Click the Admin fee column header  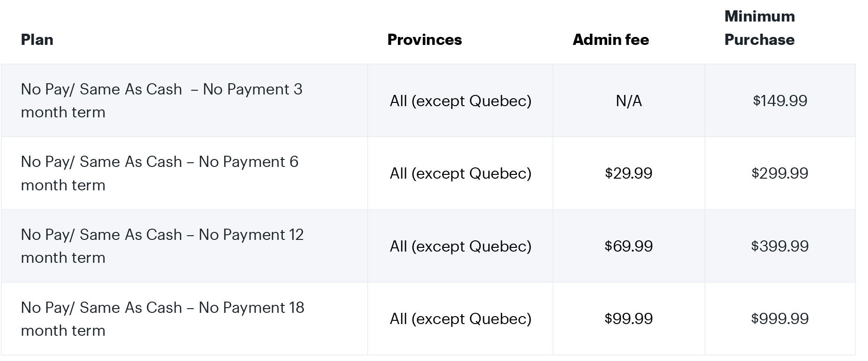pyautogui.click(x=611, y=40)
